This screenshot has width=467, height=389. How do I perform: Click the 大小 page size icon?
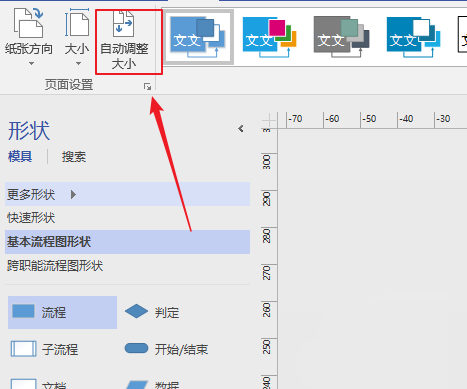tap(77, 23)
